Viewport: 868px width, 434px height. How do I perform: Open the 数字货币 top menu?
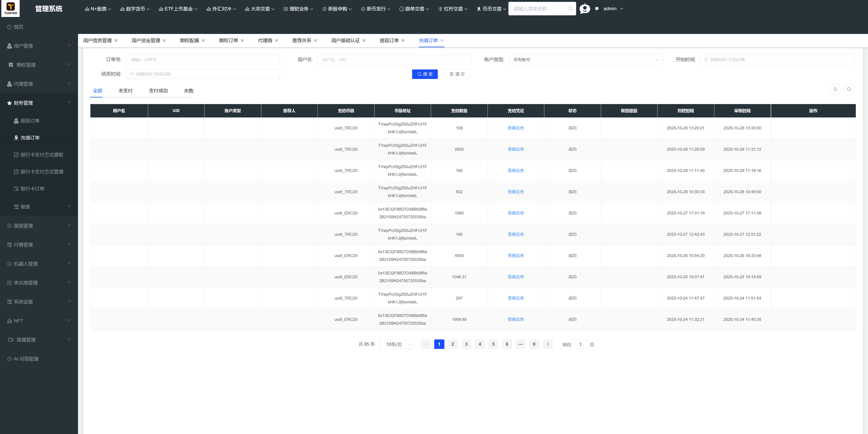click(135, 9)
